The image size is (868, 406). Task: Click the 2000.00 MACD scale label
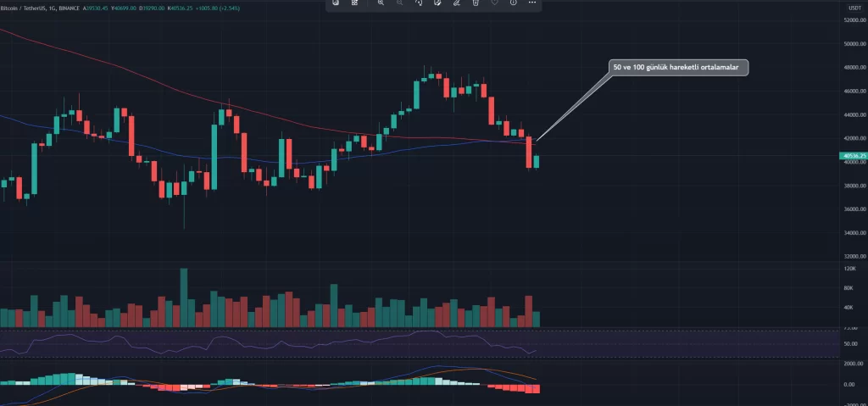coord(854,364)
